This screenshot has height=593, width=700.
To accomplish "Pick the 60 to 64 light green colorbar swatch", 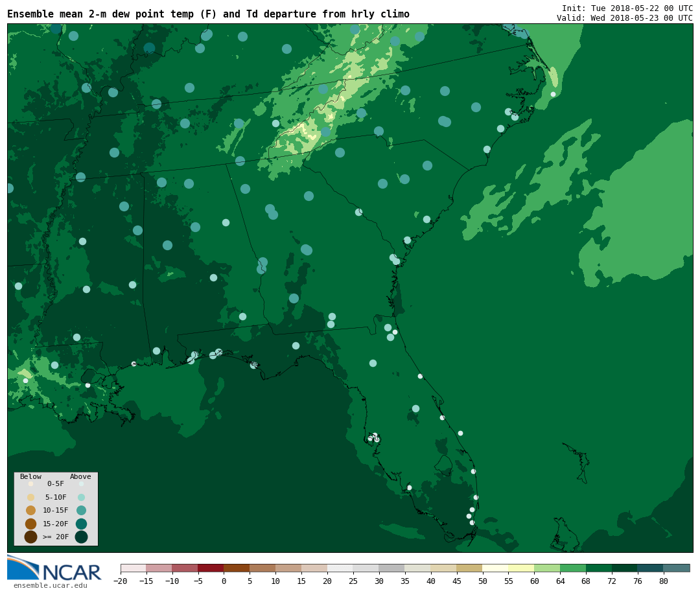I will tap(547, 568).
